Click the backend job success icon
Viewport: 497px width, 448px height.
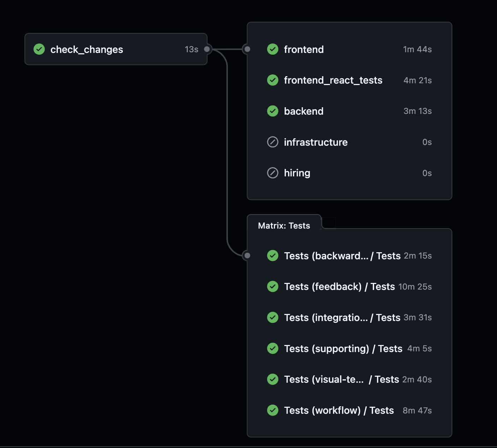[x=273, y=111]
